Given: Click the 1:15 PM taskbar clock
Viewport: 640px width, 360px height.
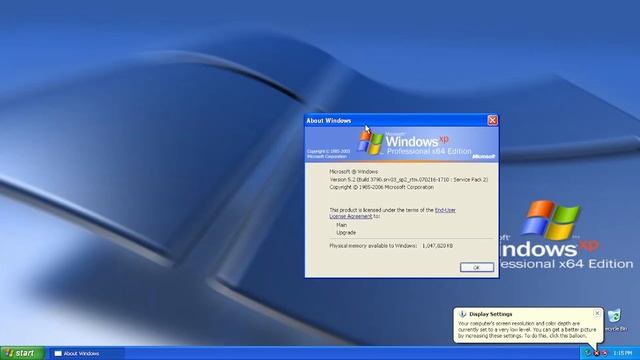Looking at the screenshot, I should (x=623, y=353).
